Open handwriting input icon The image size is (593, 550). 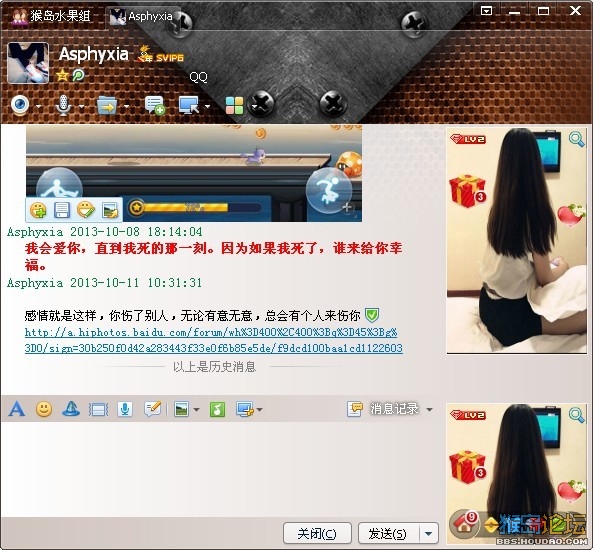(x=153, y=409)
